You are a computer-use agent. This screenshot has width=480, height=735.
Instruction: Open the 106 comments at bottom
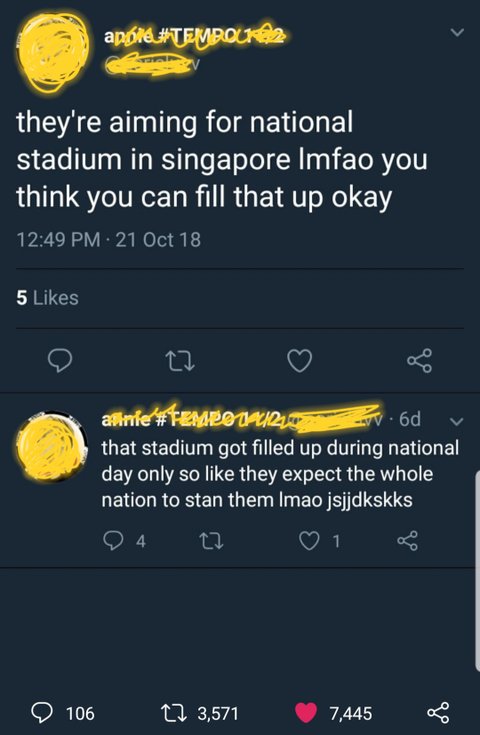pos(63,713)
